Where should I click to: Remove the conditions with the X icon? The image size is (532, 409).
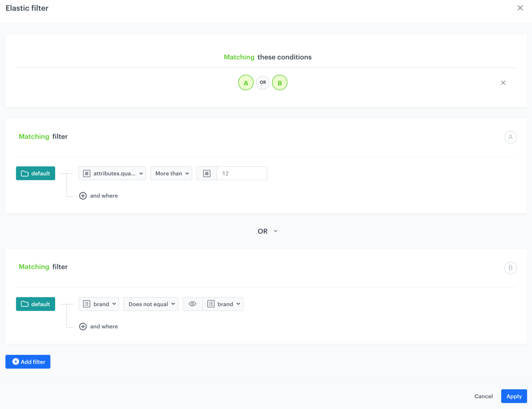pos(503,83)
